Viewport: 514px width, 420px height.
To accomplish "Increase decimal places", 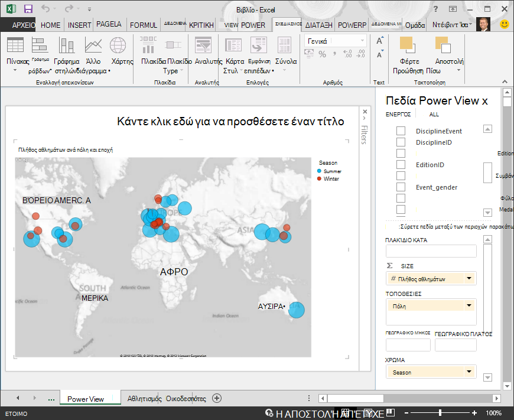I will click(x=347, y=54).
